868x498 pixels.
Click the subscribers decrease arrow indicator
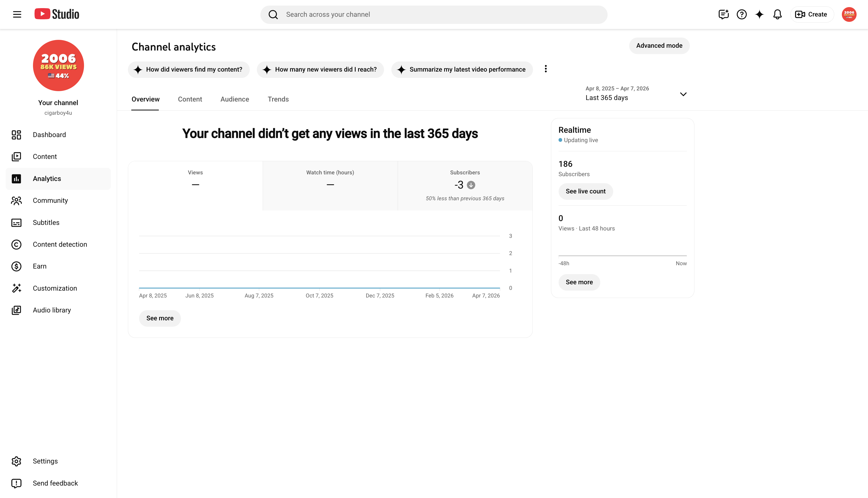coord(471,185)
